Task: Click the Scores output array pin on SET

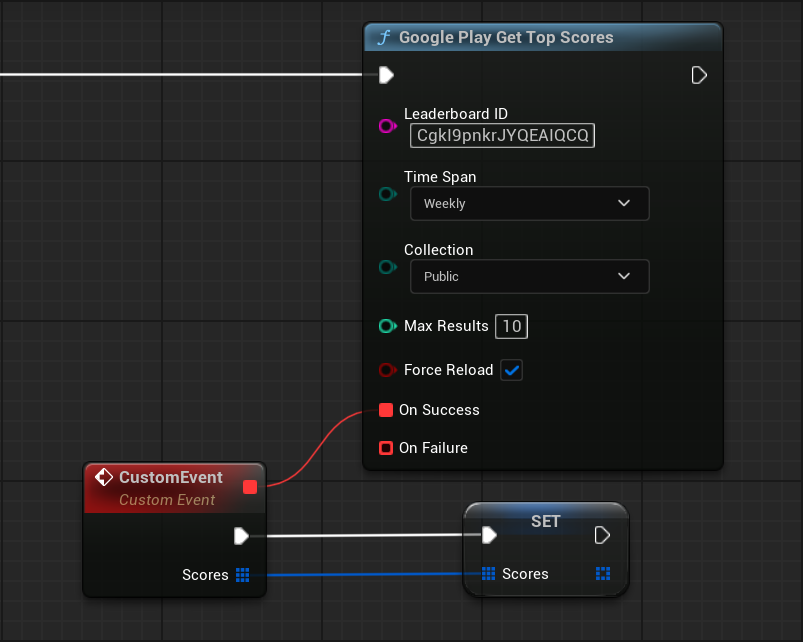Action: [x=603, y=573]
